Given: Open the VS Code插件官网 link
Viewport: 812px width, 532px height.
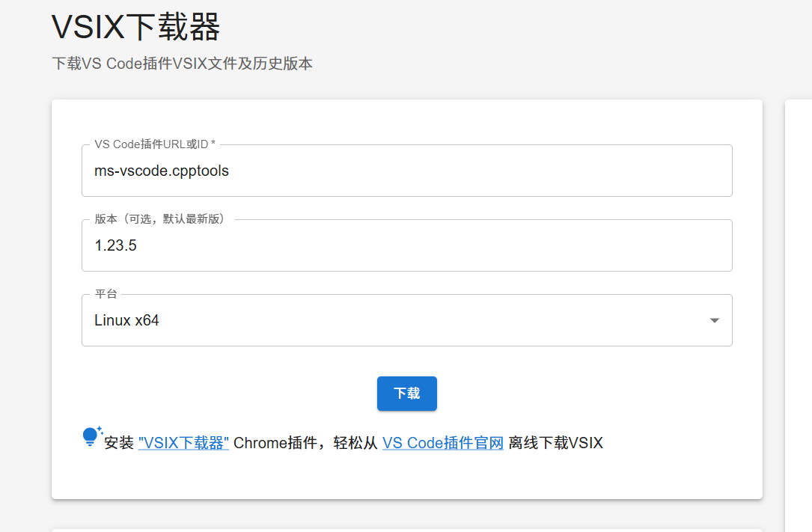Looking at the screenshot, I should 443,443.
